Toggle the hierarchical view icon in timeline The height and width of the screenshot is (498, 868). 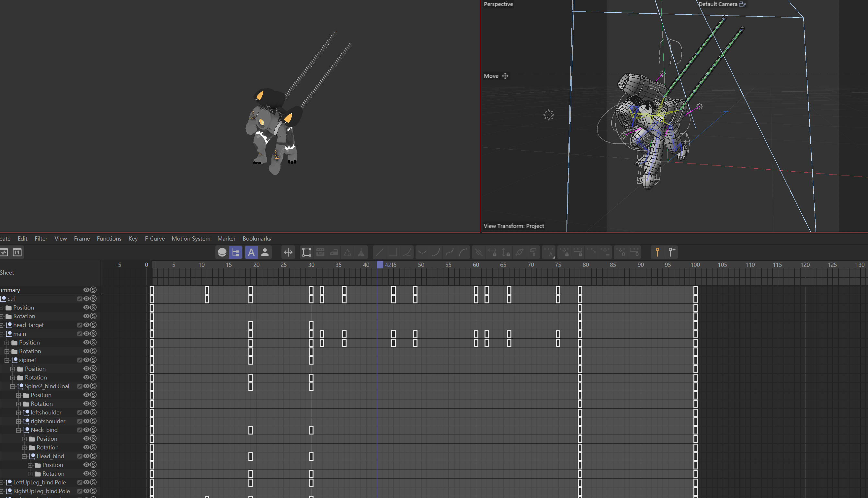coord(236,253)
